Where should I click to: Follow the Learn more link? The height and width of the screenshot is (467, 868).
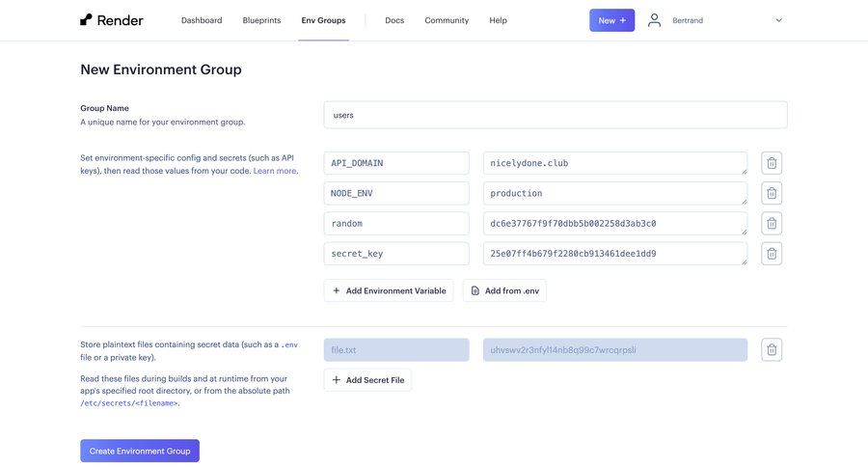pos(275,171)
